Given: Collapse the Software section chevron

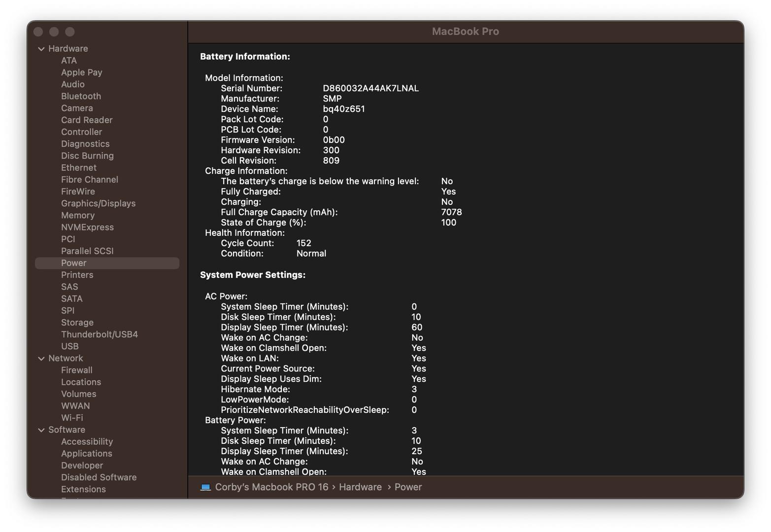Looking at the screenshot, I should click(x=41, y=430).
